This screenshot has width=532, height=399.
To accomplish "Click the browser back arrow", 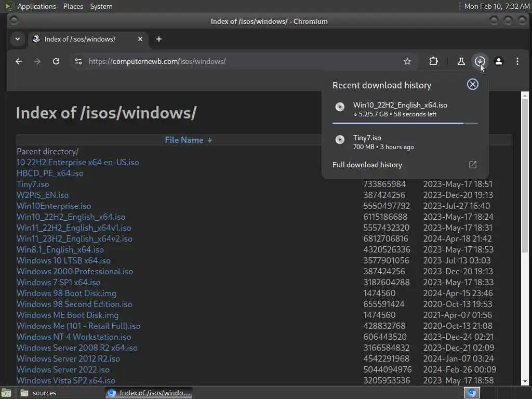I will coord(19,61).
